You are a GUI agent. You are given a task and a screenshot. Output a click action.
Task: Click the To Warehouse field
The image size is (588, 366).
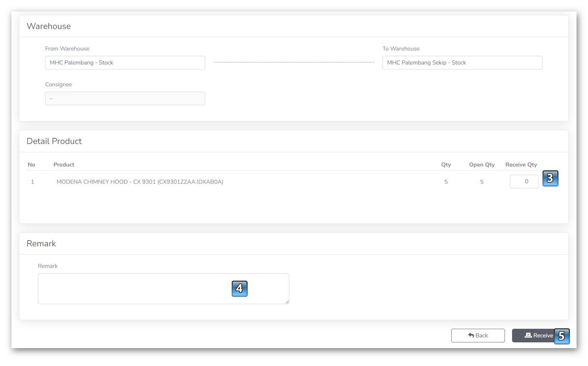tap(462, 63)
